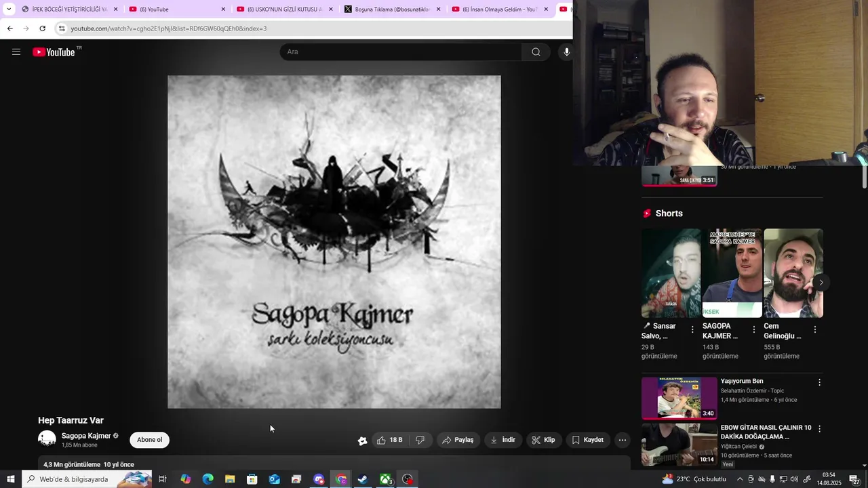Open Task View on the taskbar
Viewport: 868px width, 488px height.
pos(163,479)
